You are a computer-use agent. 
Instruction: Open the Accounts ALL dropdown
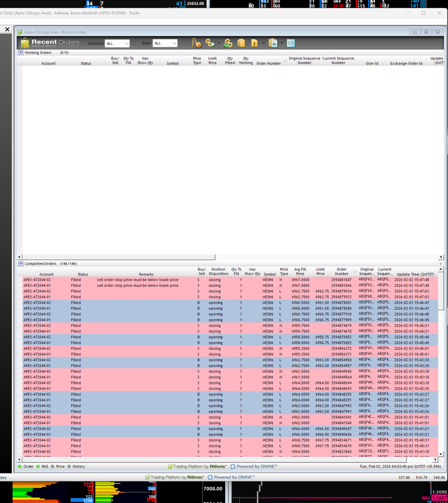117,44
